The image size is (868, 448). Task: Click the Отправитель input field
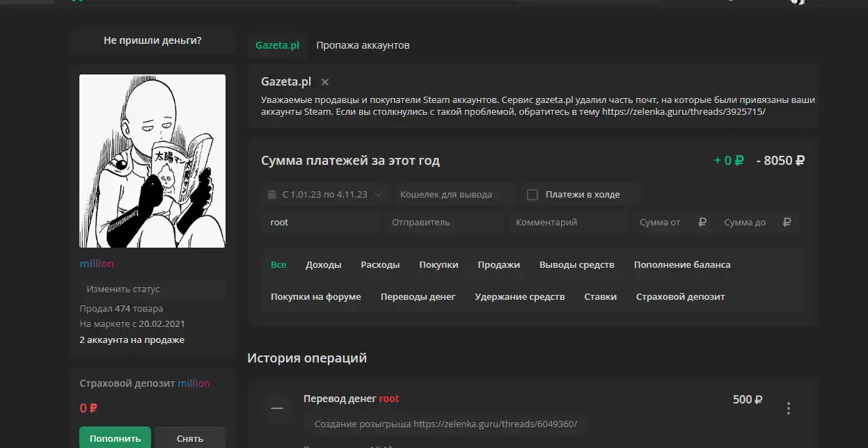coord(444,223)
